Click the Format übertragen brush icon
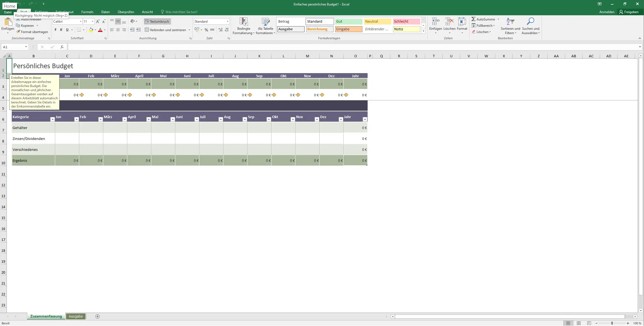Image resolution: width=644 pixels, height=326 pixels. [x=18, y=32]
